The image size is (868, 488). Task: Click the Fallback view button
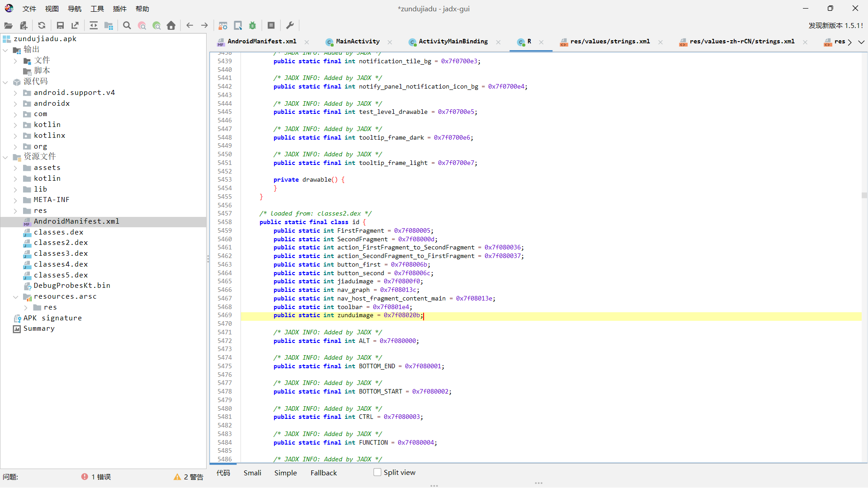pyautogui.click(x=323, y=473)
